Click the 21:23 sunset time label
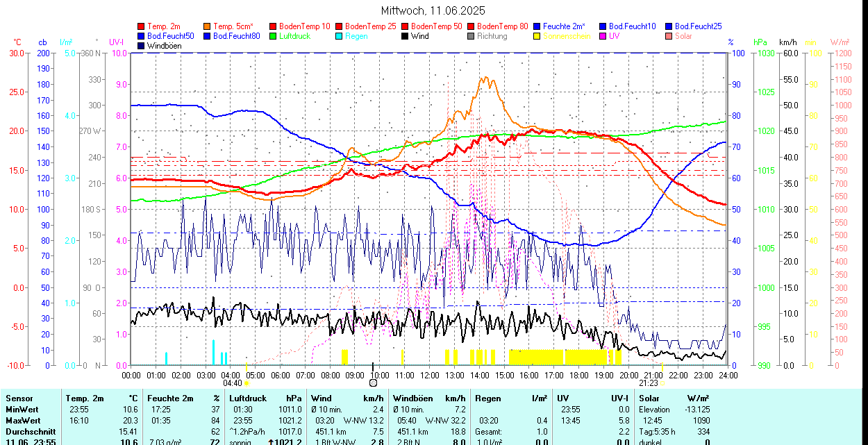The image size is (868, 445). coord(649,383)
